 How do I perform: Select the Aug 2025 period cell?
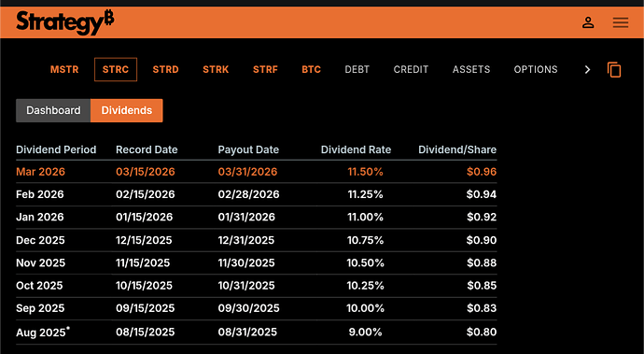(x=43, y=332)
